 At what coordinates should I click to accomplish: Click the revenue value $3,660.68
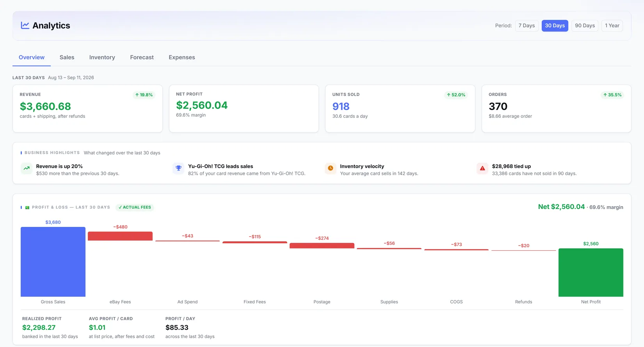point(45,106)
